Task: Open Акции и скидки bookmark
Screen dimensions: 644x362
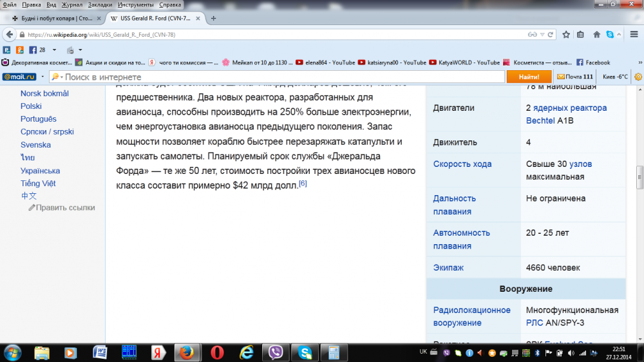Action: click(110, 62)
